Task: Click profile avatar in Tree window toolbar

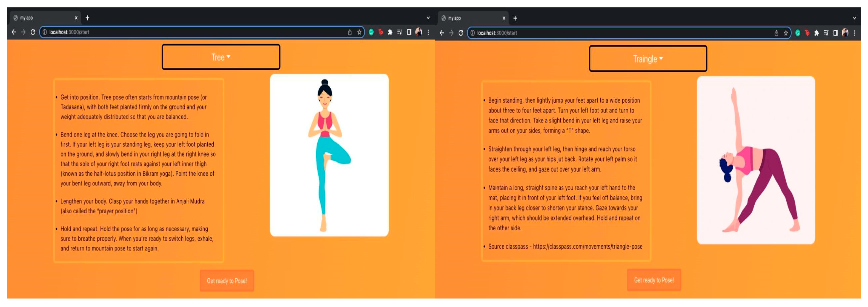Action: 419,32
